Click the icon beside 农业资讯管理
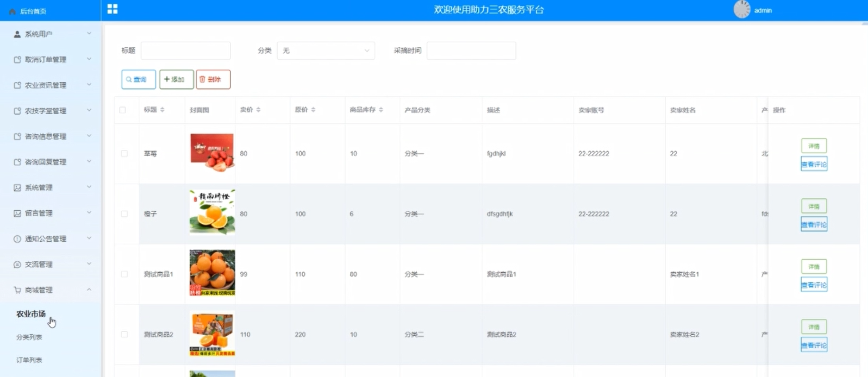 tap(17, 85)
